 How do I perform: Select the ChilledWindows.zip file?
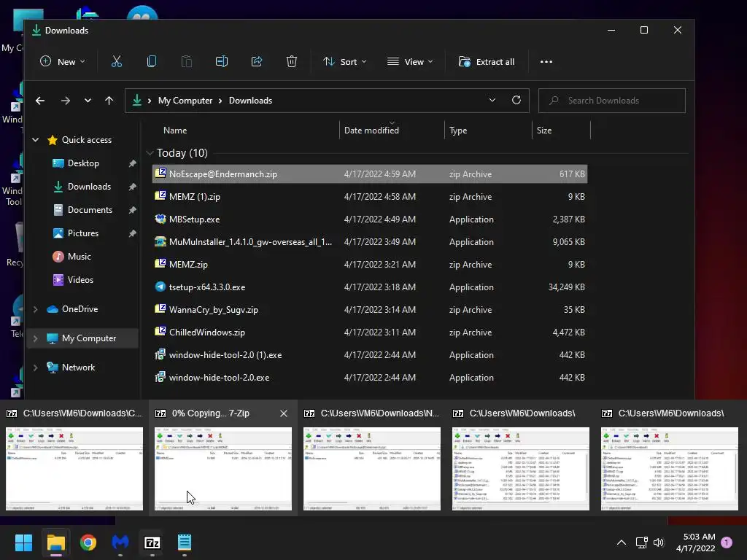point(370,332)
